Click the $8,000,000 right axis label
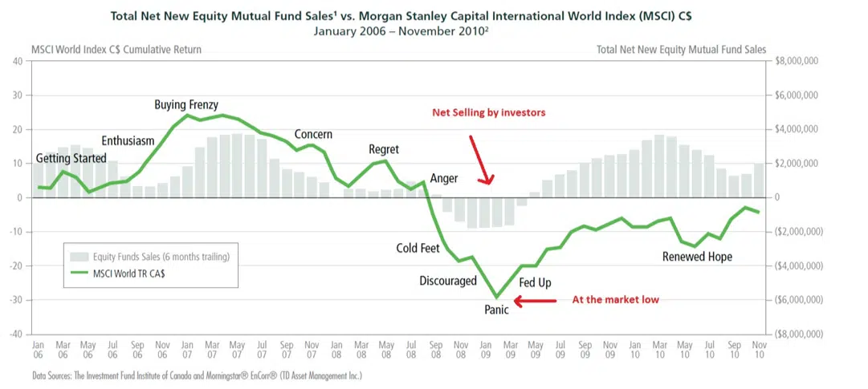Screen dimensions: 868x389 [x=794, y=62]
